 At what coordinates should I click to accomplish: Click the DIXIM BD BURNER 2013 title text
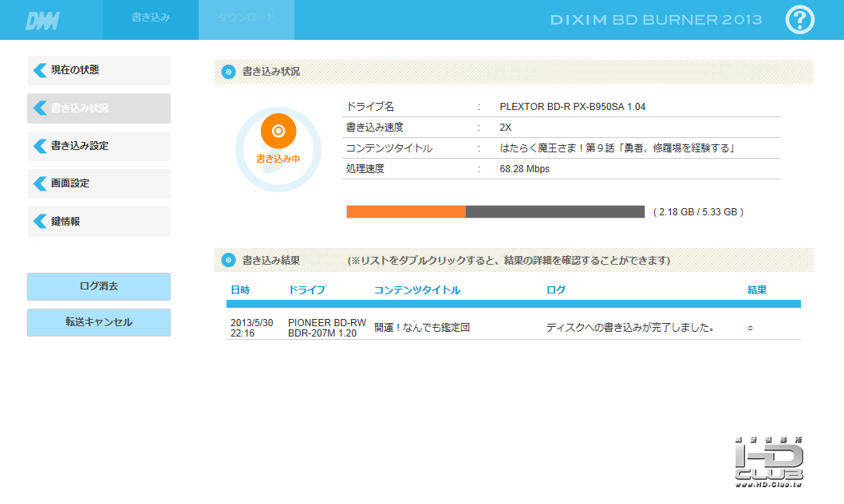point(657,20)
